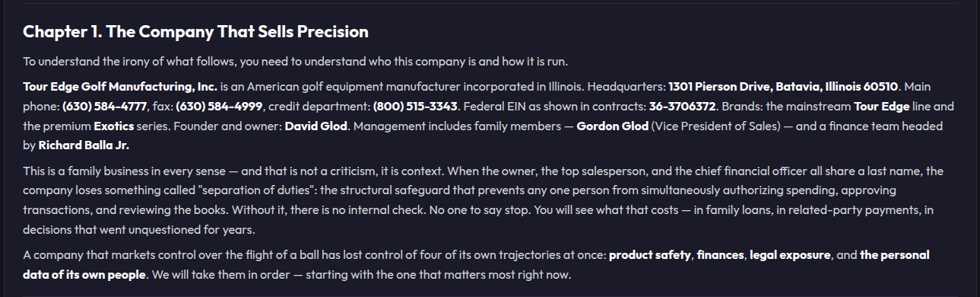Click the fax number (630) 584-4999
980x297 pixels.
pos(220,106)
